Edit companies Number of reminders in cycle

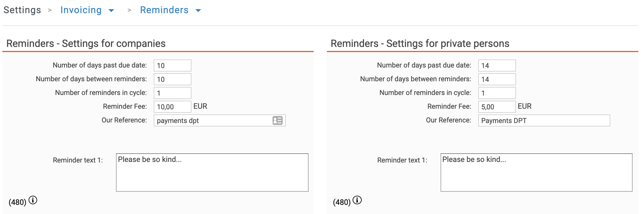click(173, 93)
